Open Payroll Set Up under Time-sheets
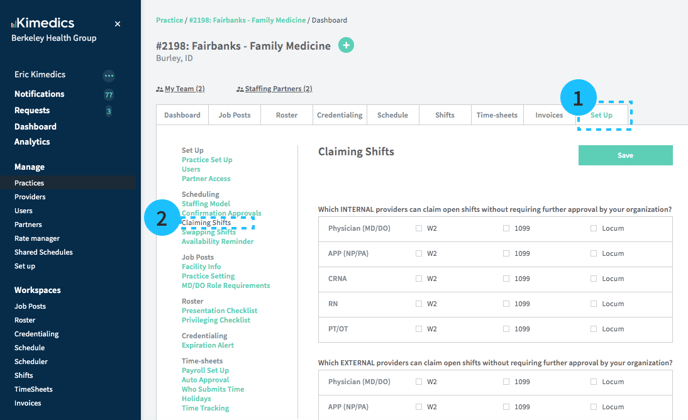This screenshot has width=688, height=420. [205, 370]
